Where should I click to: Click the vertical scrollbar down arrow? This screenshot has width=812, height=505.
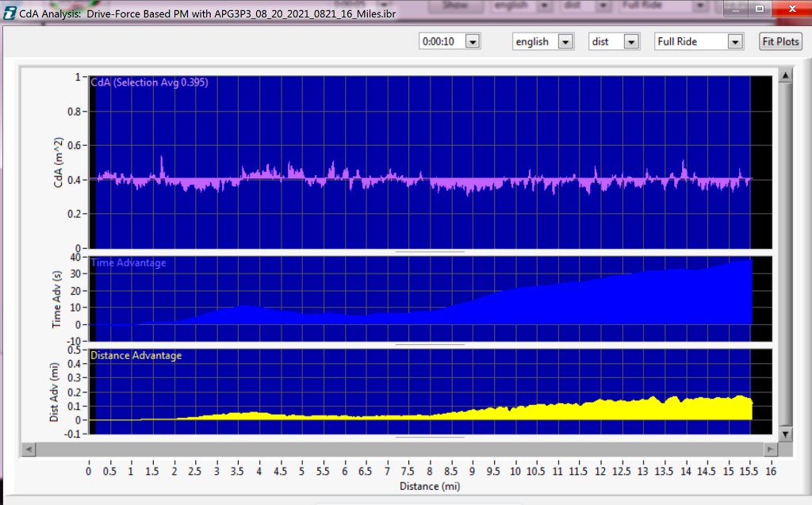[x=786, y=434]
